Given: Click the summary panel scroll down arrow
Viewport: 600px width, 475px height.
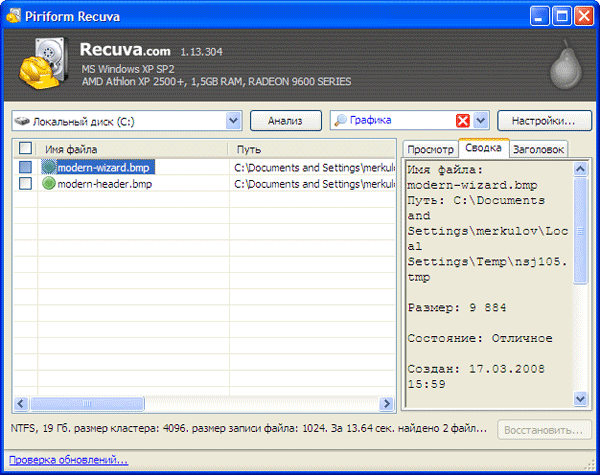Looking at the screenshot, I should [x=580, y=399].
